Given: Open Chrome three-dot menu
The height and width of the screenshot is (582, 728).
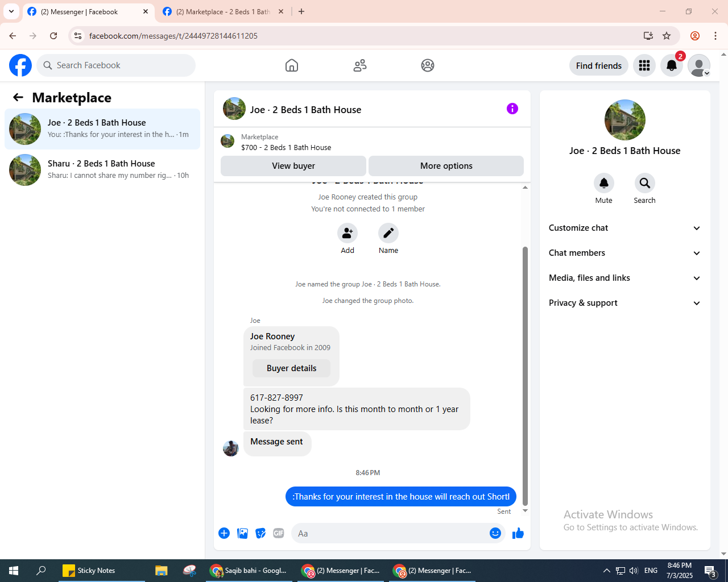Looking at the screenshot, I should [715, 36].
